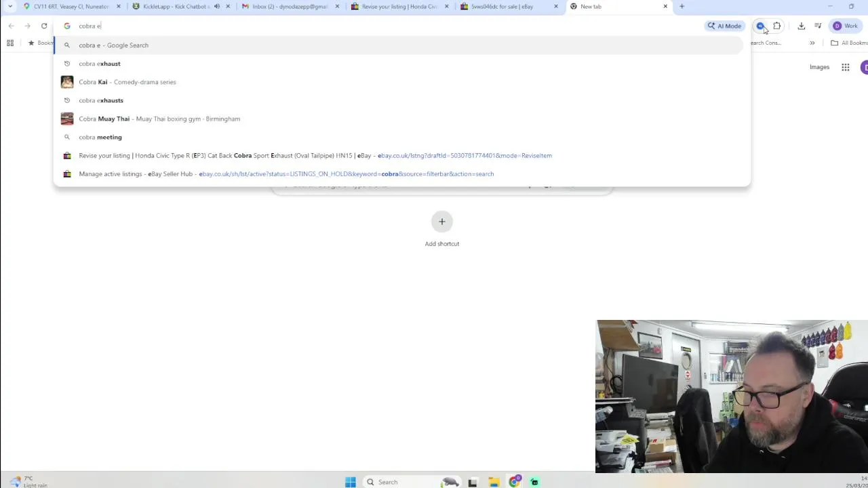Switch to the CV11 6RT Veasey Cl tab

[71, 6]
